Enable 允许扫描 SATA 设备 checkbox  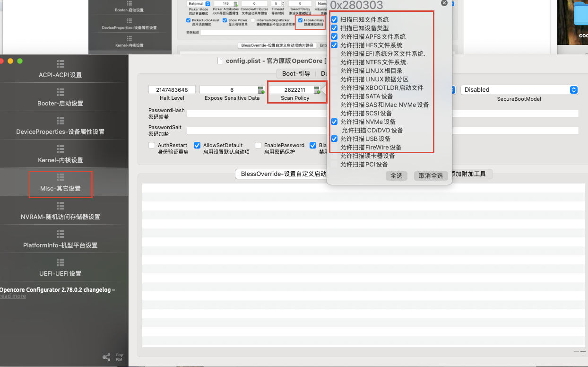[334, 96]
